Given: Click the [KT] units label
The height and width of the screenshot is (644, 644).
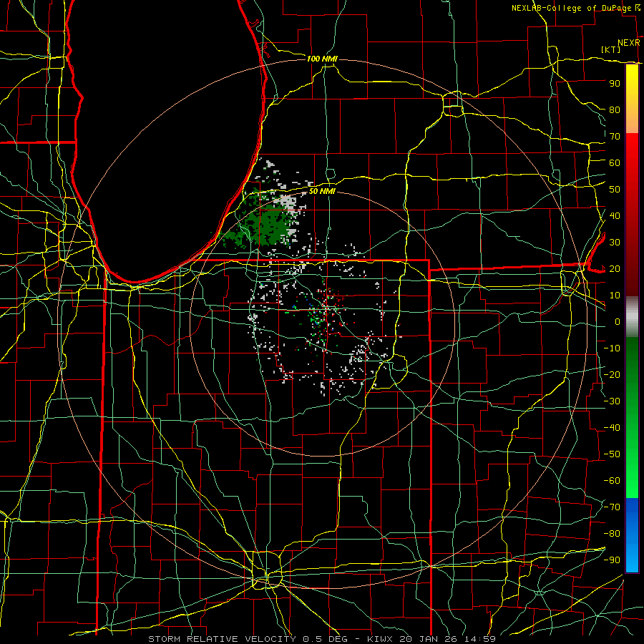Looking at the screenshot, I should coord(611,49).
